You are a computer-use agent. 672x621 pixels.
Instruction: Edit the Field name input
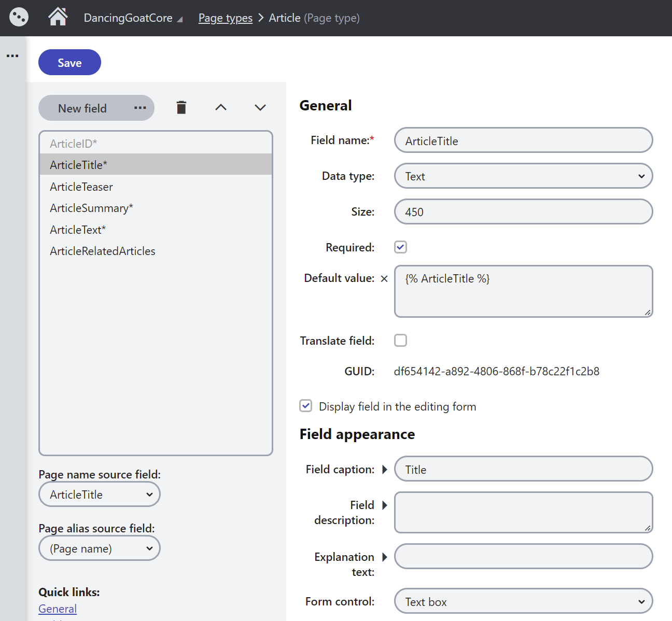(x=523, y=140)
